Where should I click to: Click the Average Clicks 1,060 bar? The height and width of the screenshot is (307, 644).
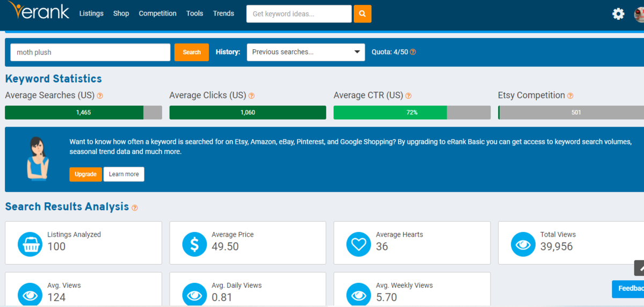248,112
